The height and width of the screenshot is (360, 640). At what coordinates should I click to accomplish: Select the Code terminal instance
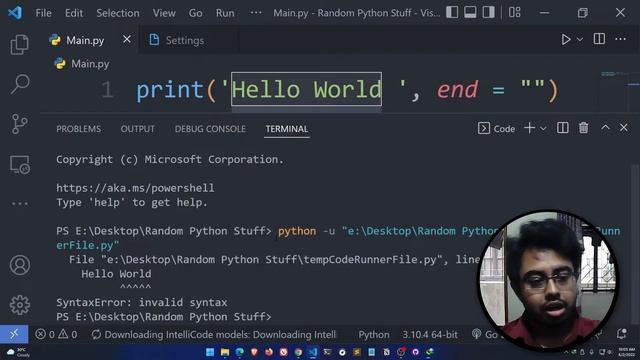496,129
